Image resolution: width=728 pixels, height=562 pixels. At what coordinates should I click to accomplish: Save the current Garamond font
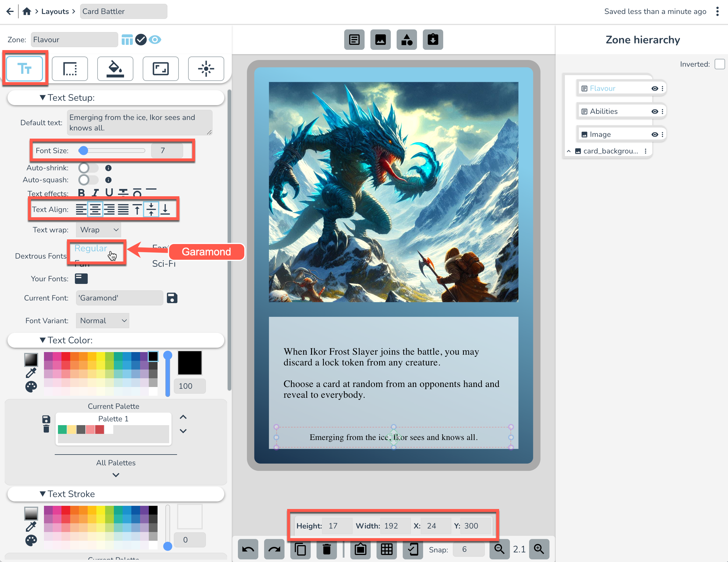point(172,298)
